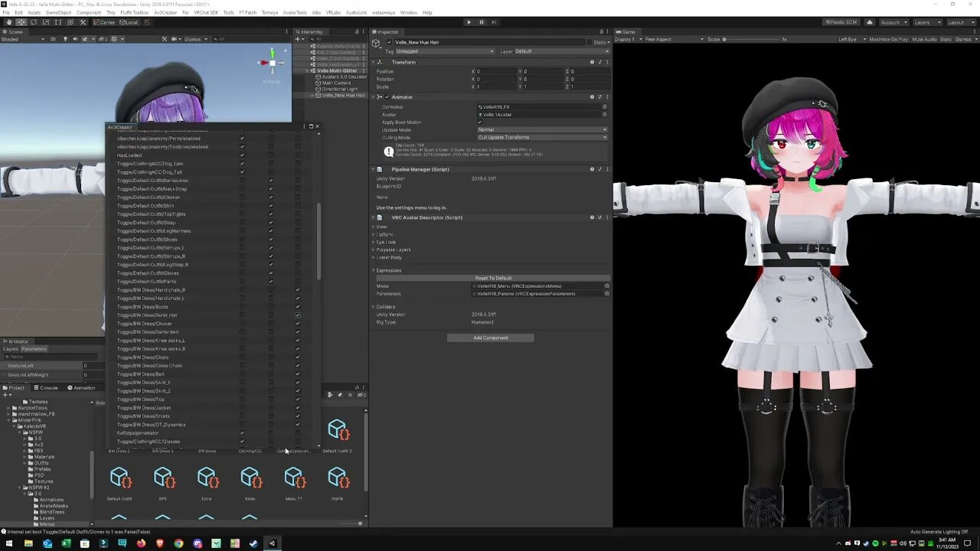Open the cloud services icon
Viewport: 980px width, 551px height.
869,22
